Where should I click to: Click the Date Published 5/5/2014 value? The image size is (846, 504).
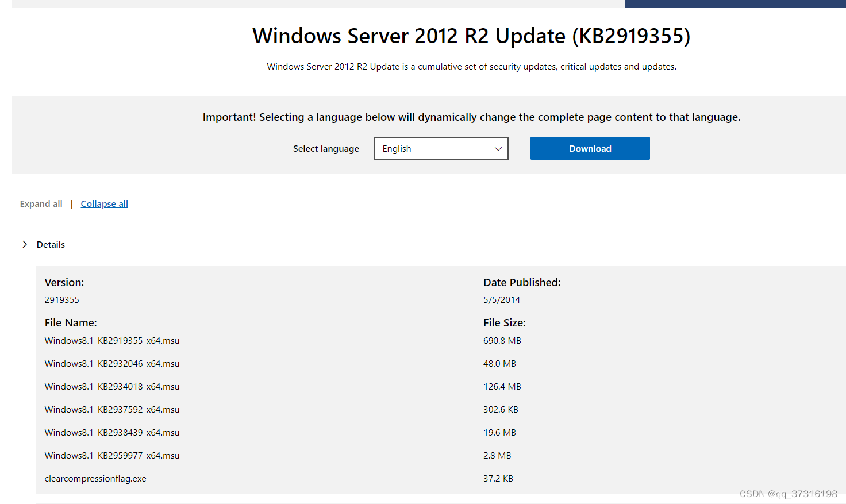pyautogui.click(x=502, y=299)
